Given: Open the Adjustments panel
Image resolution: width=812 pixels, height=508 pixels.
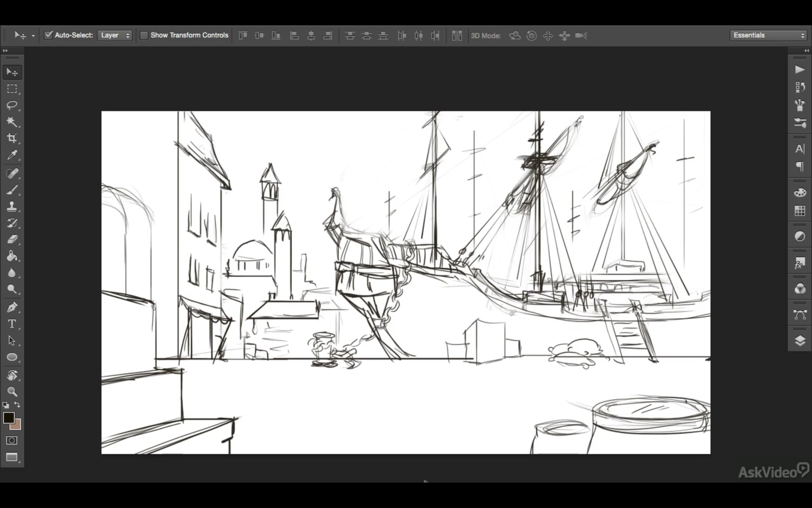Looking at the screenshot, I should point(800,237).
